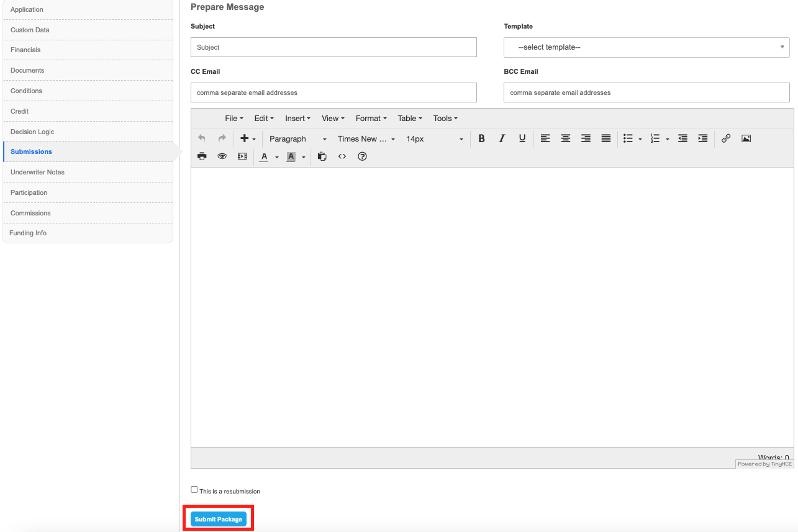Open the Edit menu in editor

pos(264,118)
